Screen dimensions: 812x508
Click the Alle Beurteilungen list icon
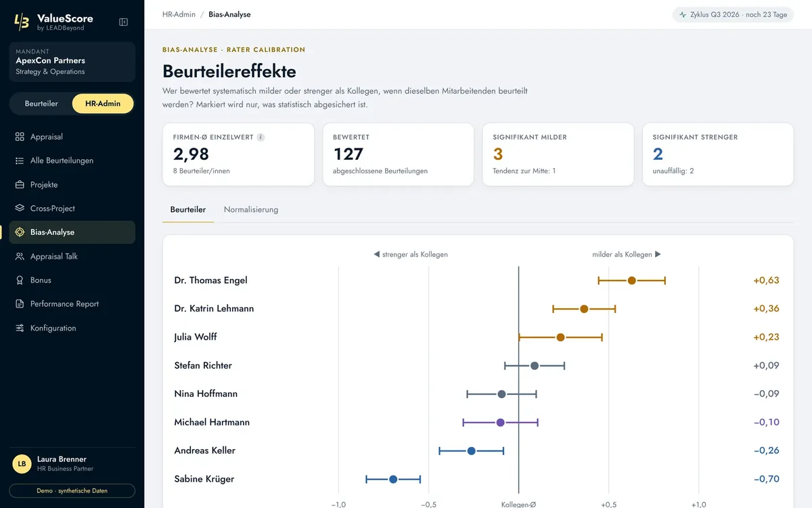tap(20, 161)
